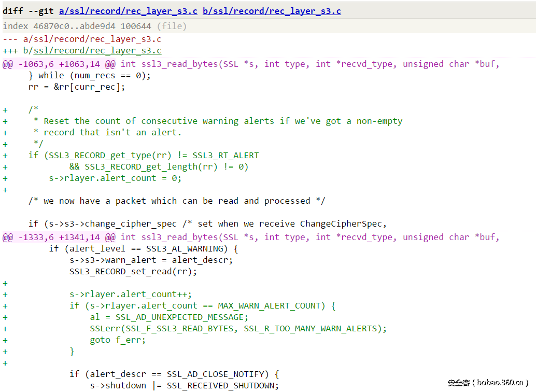Jump to hunk header '@@ -1333,6 +1341,14 @@'
The width and height of the screenshot is (536, 392).
[x=59, y=237]
